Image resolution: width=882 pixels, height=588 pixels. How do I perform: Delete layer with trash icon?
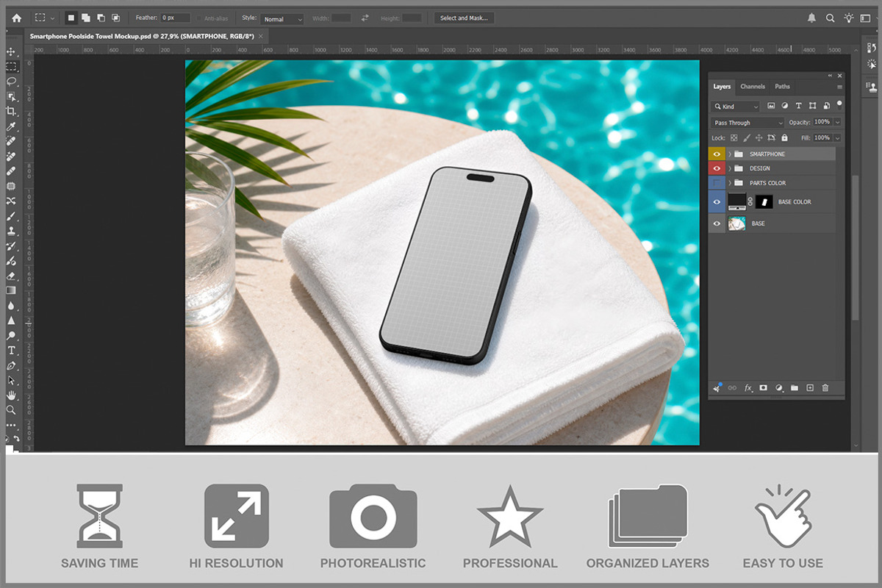pyautogui.click(x=825, y=387)
